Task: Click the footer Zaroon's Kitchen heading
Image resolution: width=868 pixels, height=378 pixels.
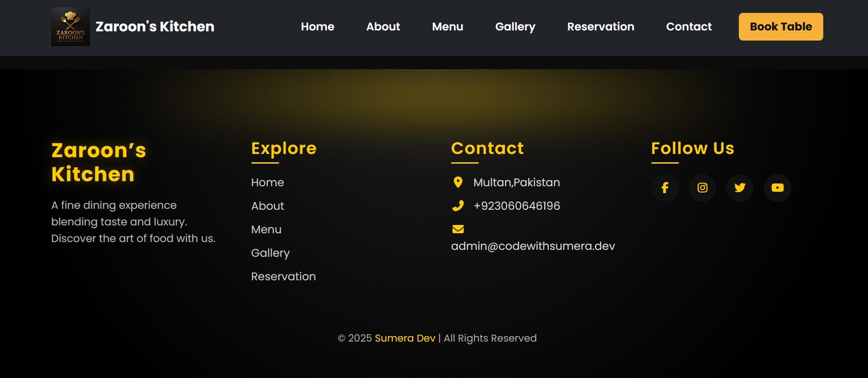Action: pos(99,162)
